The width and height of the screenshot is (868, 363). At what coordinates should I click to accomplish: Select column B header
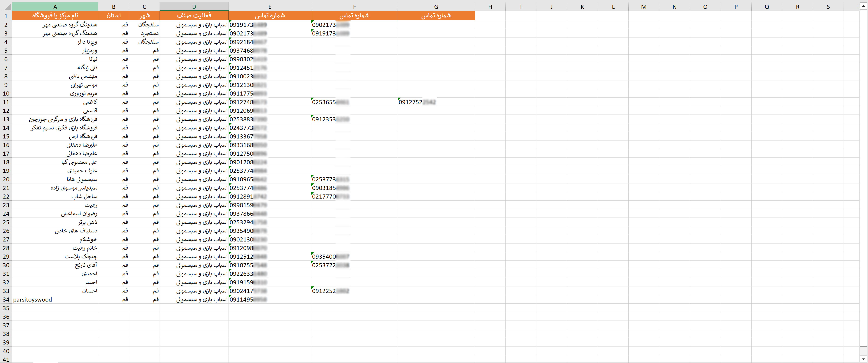click(x=113, y=6)
